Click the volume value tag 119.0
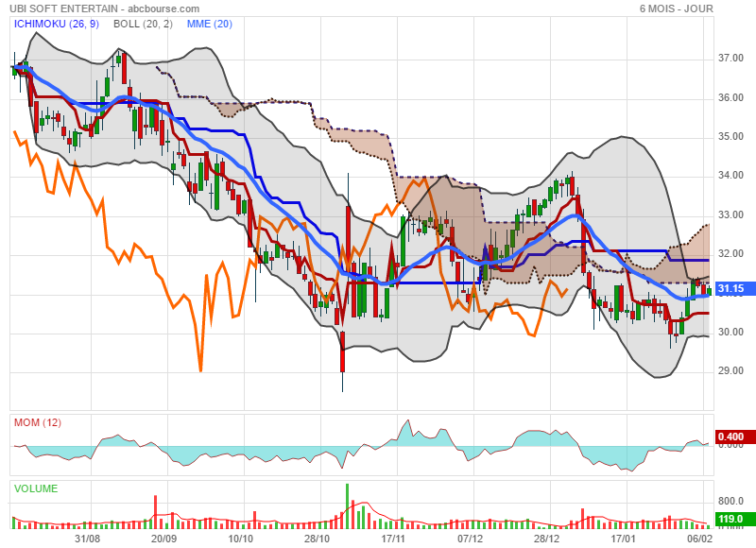The height and width of the screenshot is (548, 756). pyautogui.click(x=734, y=519)
